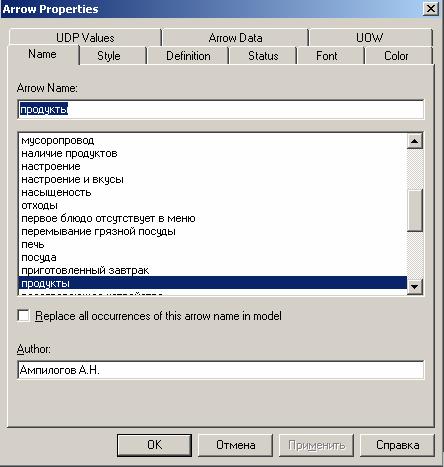Click the list scroll up arrow
Viewport: 444px width, 467px height.
415,141
